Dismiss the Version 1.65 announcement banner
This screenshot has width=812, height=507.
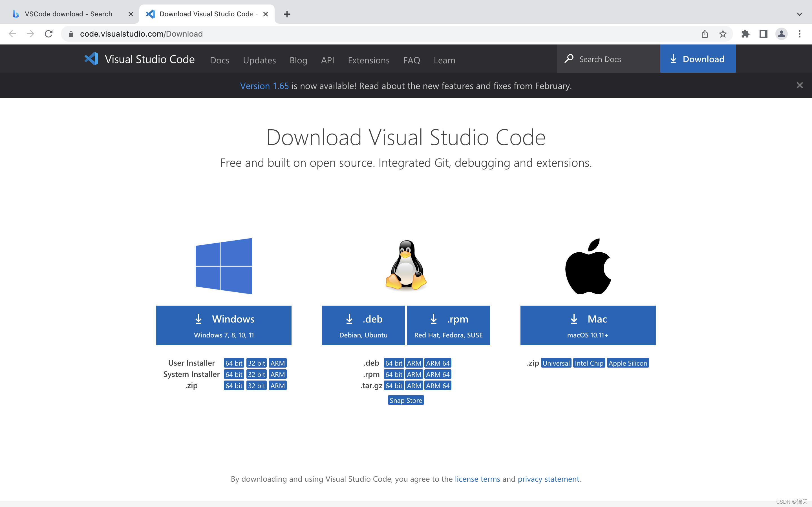(x=800, y=85)
